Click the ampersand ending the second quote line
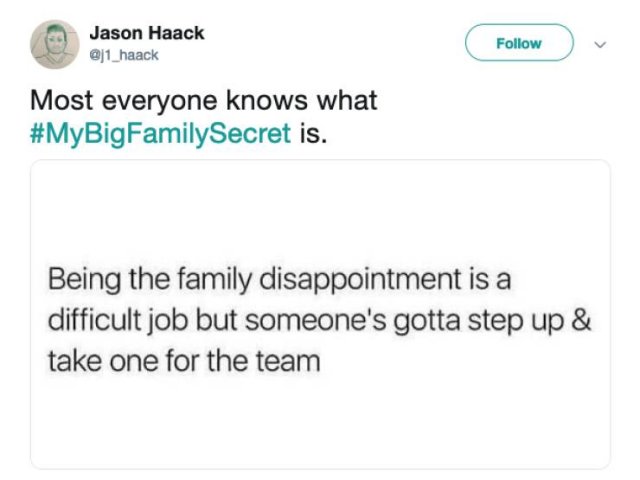The image size is (640, 480). 581,320
